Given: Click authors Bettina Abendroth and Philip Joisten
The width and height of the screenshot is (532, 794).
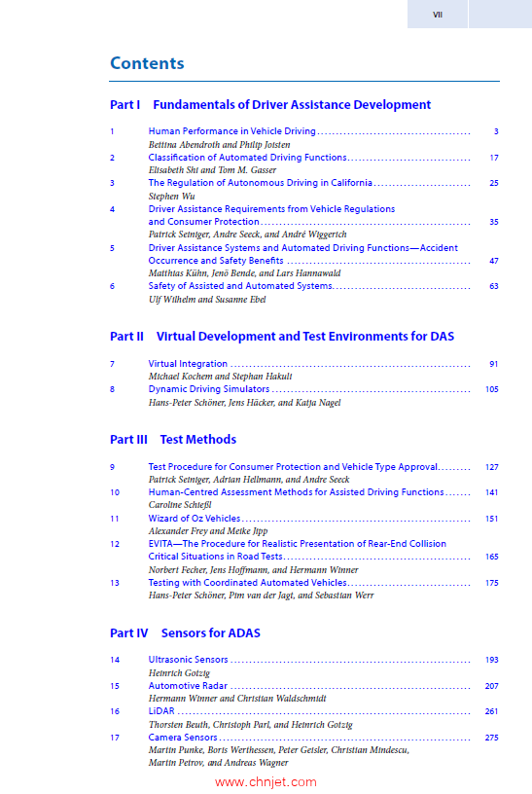Looking at the screenshot, I should coord(219,145).
